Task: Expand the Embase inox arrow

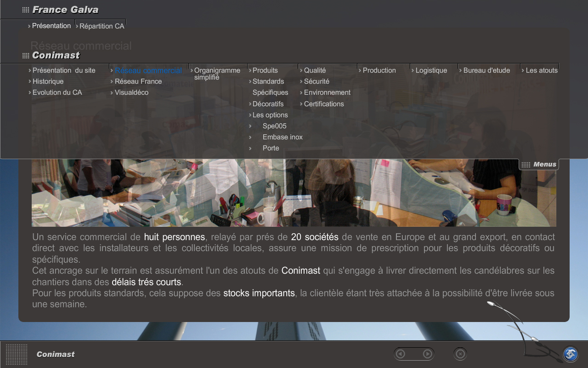Action: 250,137
